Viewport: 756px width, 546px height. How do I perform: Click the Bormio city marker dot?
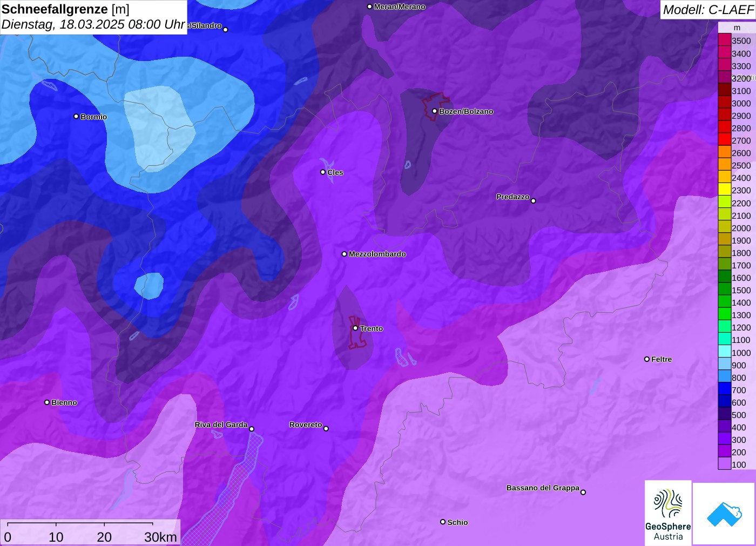coord(76,116)
